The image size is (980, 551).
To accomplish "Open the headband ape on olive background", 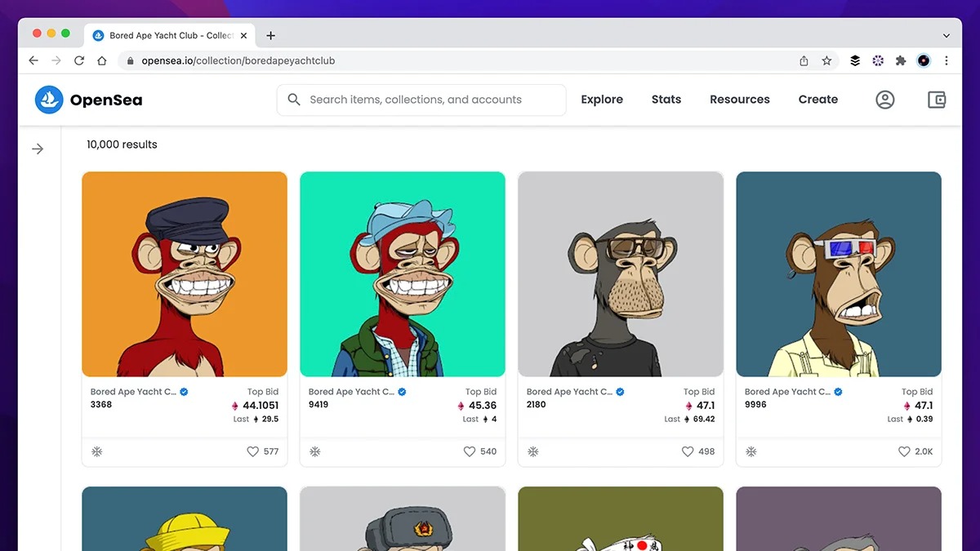I will (x=621, y=518).
